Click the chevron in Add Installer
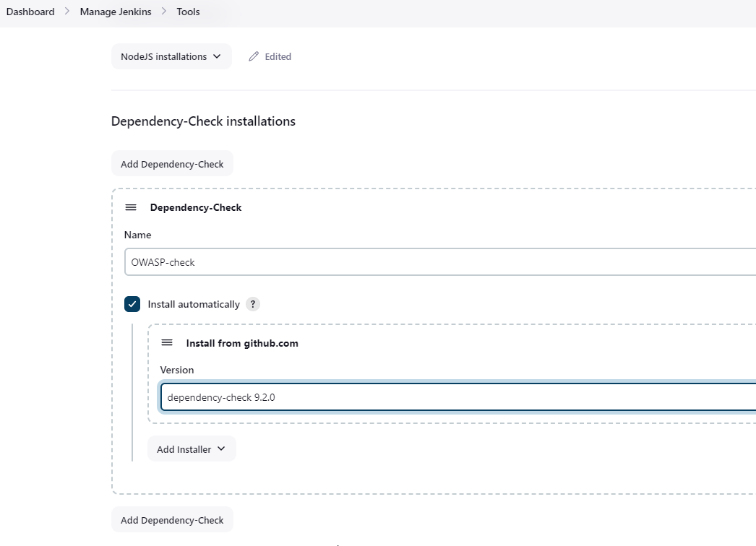 (221, 448)
